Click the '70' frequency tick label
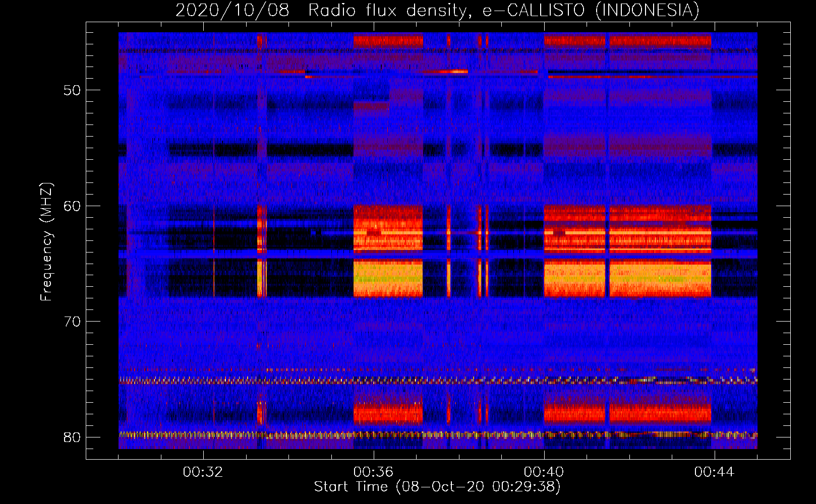The height and width of the screenshot is (504, 816). point(72,322)
